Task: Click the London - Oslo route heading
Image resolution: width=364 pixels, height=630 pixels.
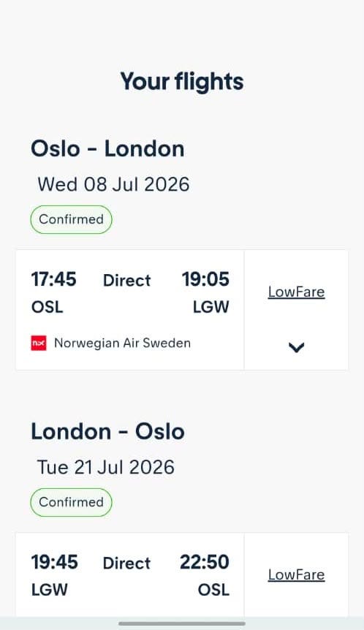Action: [x=107, y=431]
